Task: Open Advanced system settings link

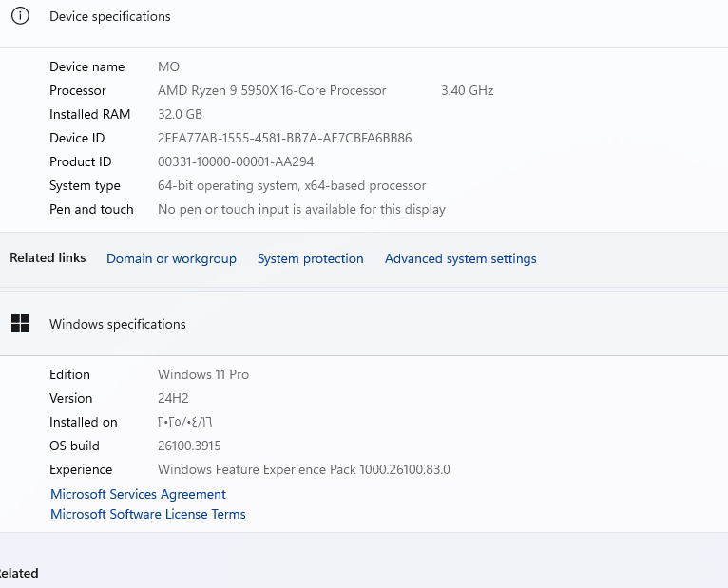Action: click(x=461, y=258)
